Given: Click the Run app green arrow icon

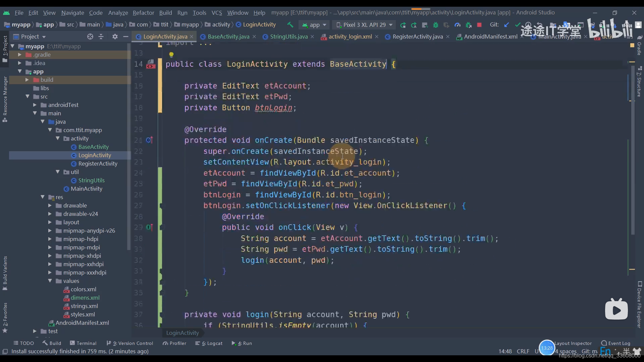Looking at the screenshot, I should pos(403,25).
